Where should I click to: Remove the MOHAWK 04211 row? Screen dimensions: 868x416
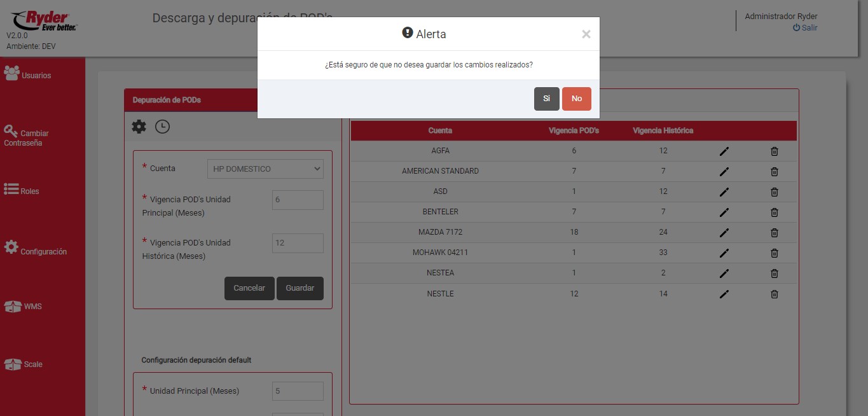[x=774, y=253]
